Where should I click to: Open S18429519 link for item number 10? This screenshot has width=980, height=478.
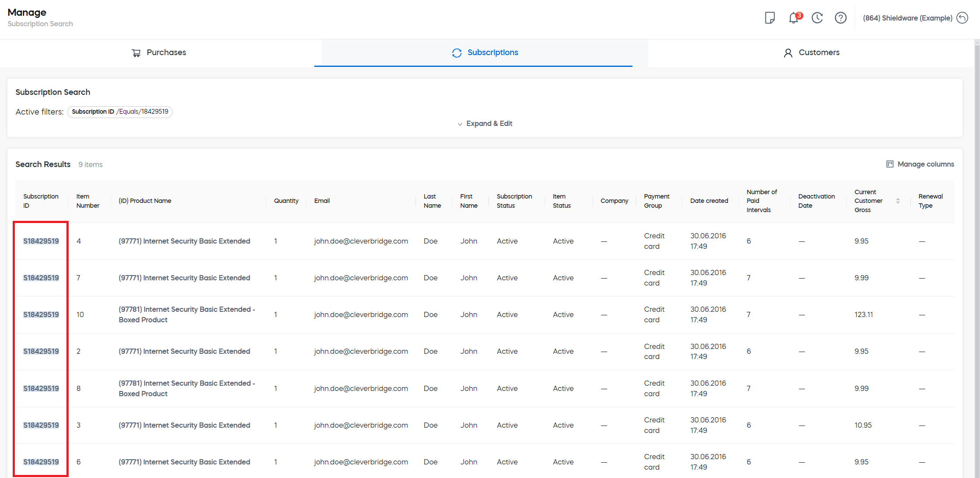41,314
